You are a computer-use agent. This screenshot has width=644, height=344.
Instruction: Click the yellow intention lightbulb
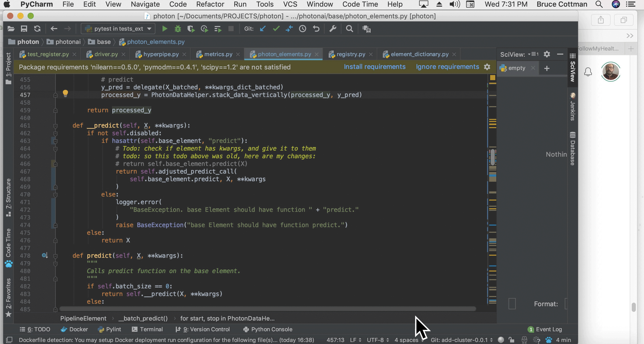65,93
